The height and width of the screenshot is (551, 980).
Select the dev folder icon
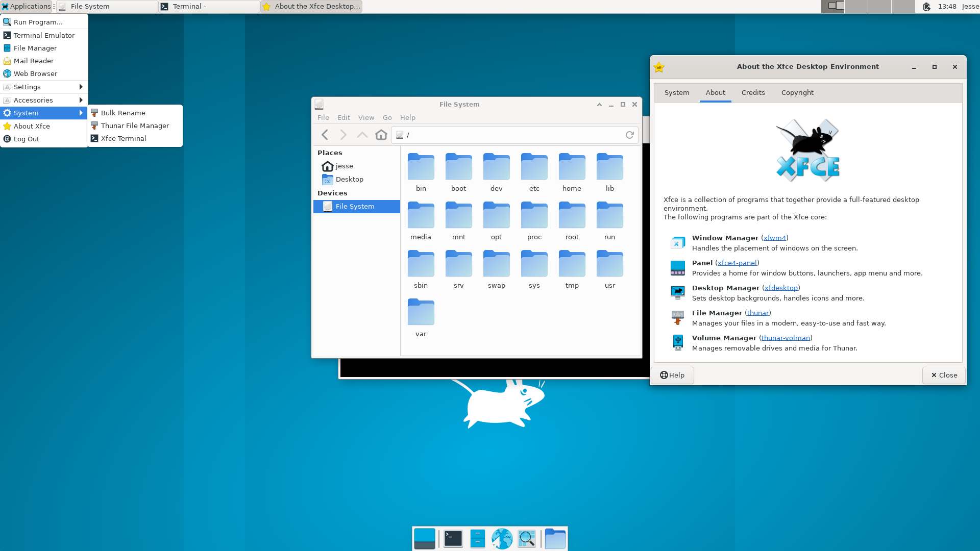point(496,167)
